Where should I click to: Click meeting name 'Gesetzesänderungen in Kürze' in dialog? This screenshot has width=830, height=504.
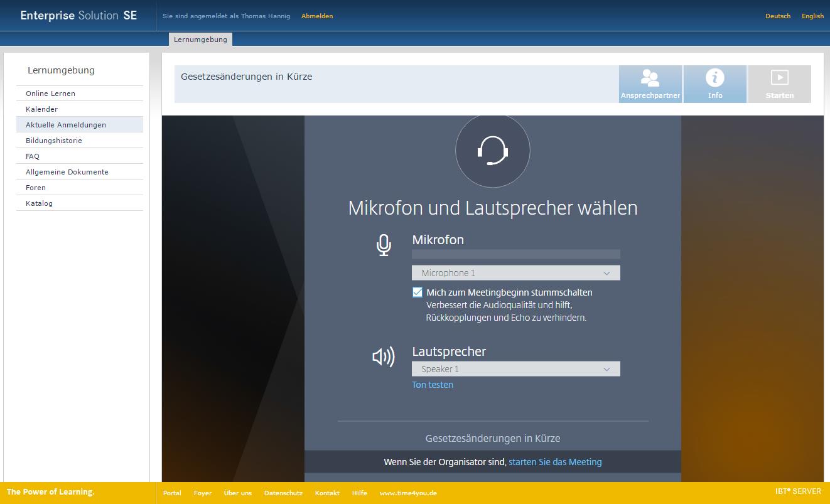point(493,438)
